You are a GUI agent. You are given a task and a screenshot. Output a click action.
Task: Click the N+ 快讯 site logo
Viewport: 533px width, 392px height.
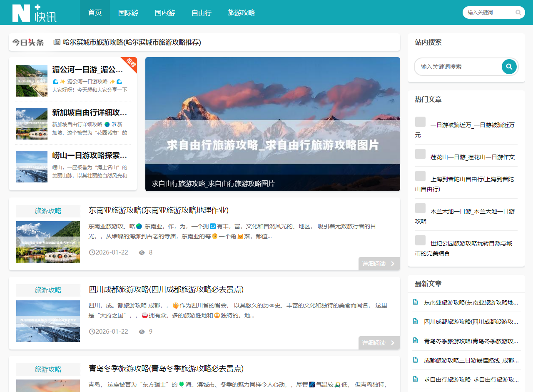coord(34,13)
